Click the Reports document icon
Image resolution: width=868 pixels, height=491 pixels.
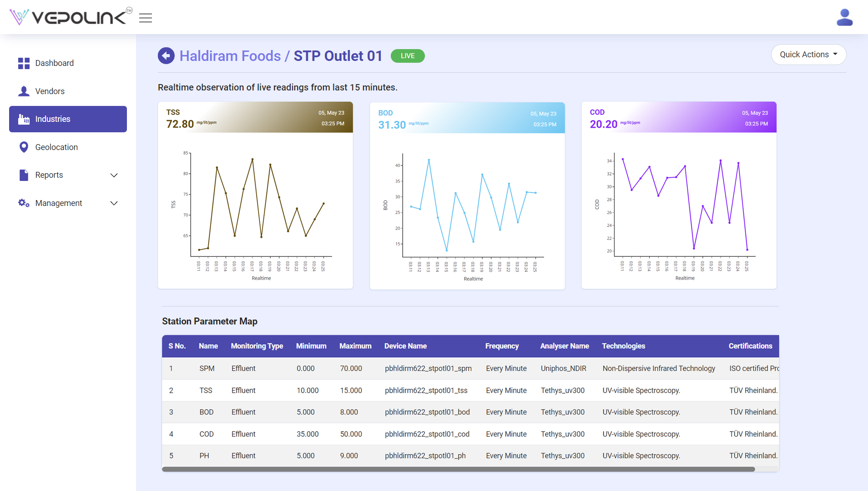(x=24, y=175)
